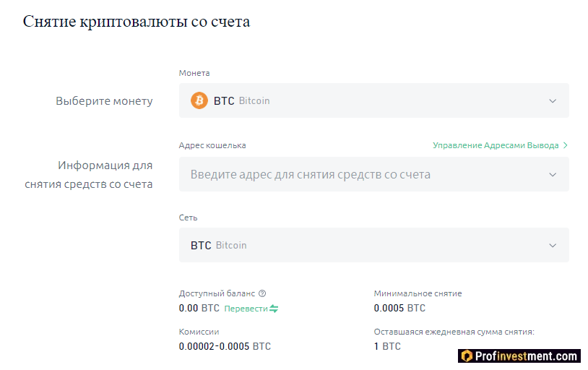Click the 0.00002-0.0005 BTC commission value

tap(225, 346)
